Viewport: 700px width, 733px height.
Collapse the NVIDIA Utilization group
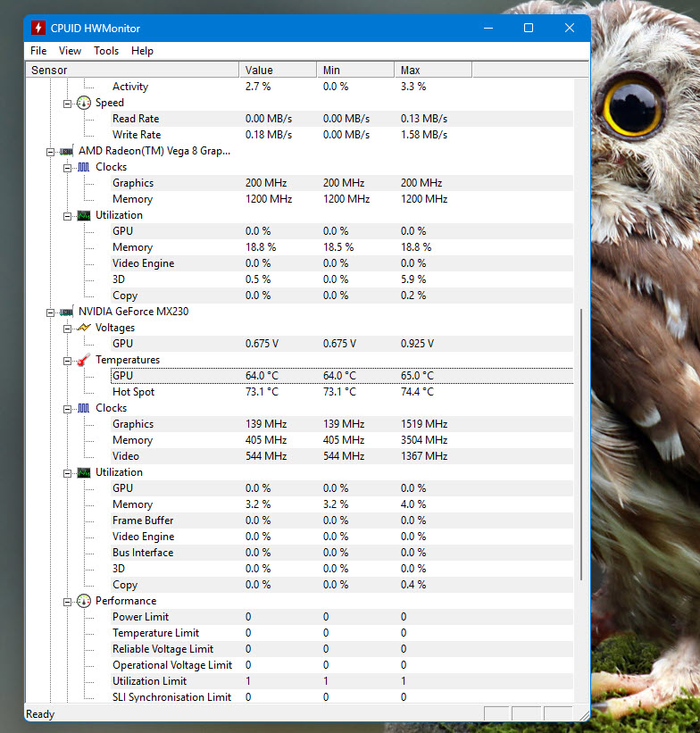(67, 473)
